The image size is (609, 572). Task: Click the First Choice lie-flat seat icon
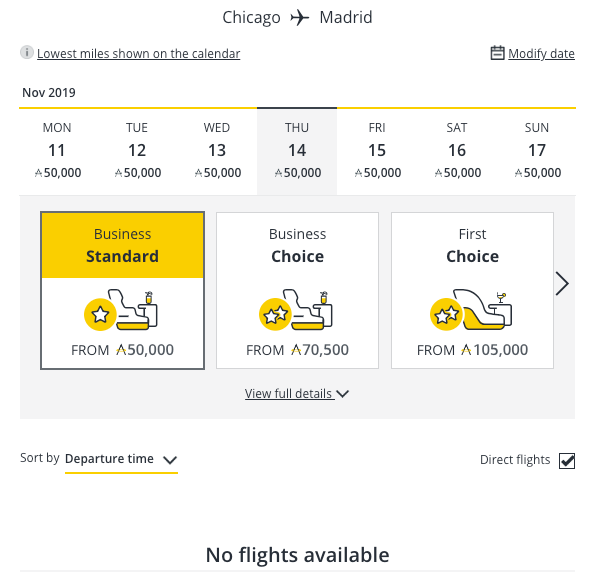click(472, 312)
